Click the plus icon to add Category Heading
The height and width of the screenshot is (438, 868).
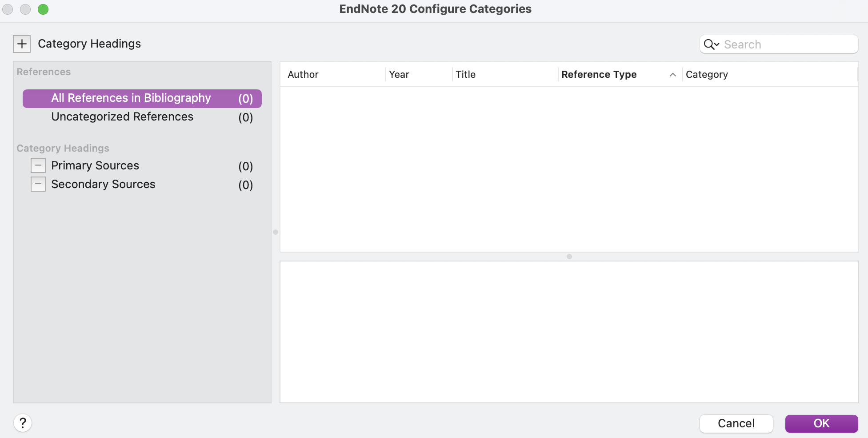point(22,44)
